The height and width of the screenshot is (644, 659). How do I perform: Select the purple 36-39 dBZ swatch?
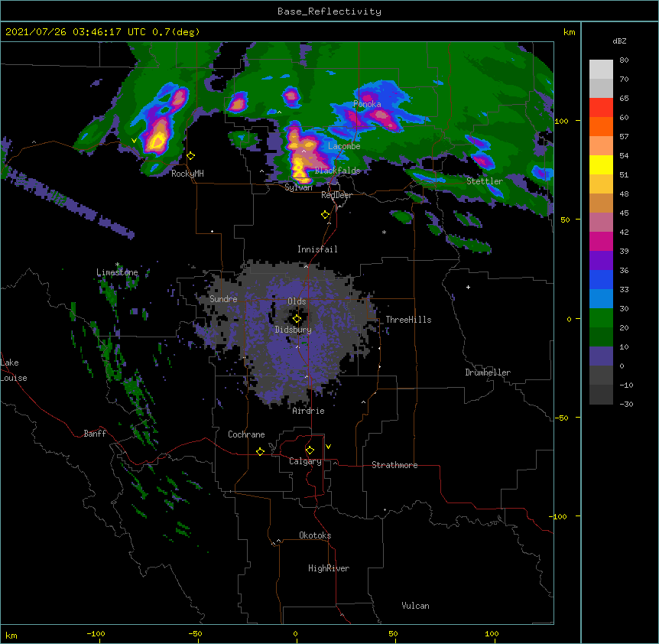click(601, 260)
